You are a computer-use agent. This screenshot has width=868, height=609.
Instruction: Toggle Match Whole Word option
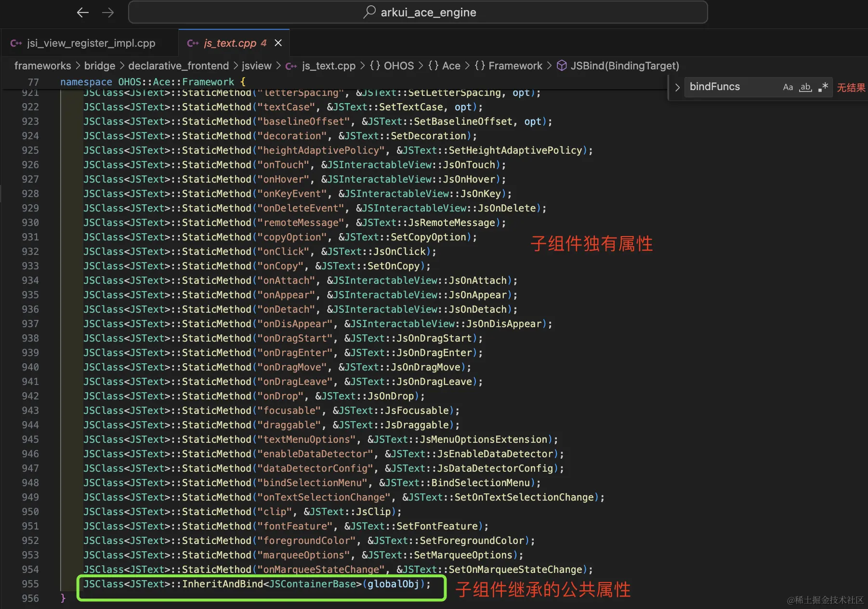pyautogui.click(x=805, y=87)
